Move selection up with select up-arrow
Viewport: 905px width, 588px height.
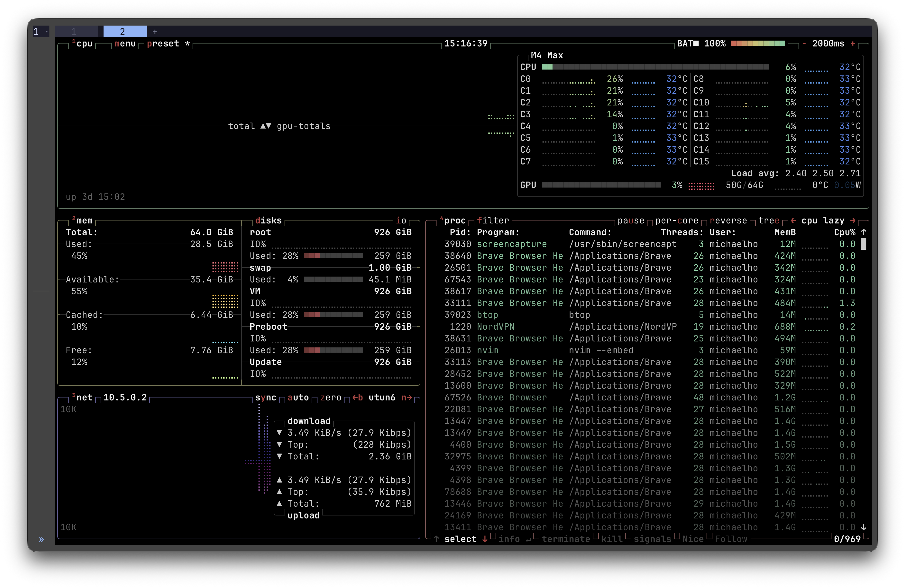tap(436, 539)
